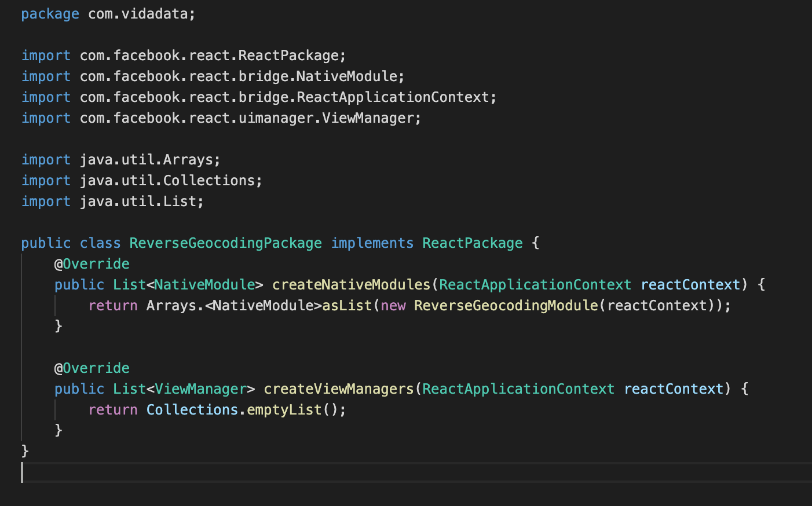812x506 pixels.
Task: Click the first @Override annotation
Action: point(92,263)
